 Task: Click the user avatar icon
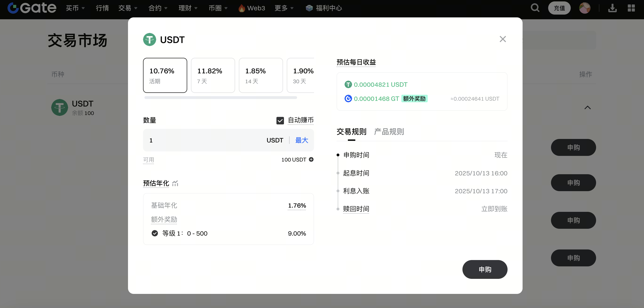coord(585,8)
